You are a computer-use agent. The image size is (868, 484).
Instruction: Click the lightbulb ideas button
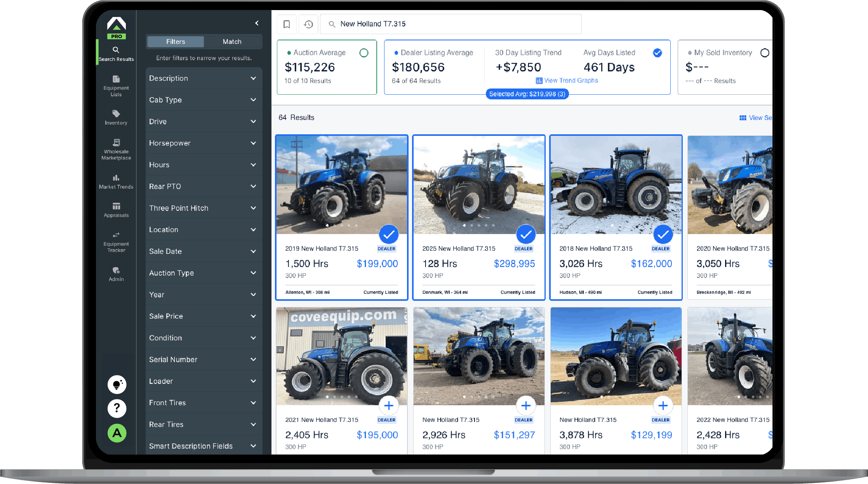point(117,384)
